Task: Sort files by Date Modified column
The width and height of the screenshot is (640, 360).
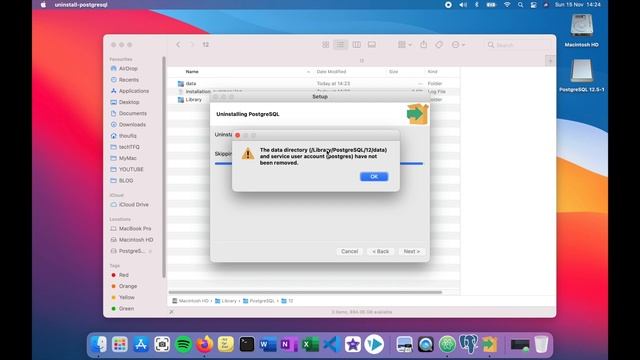Action: click(331, 71)
